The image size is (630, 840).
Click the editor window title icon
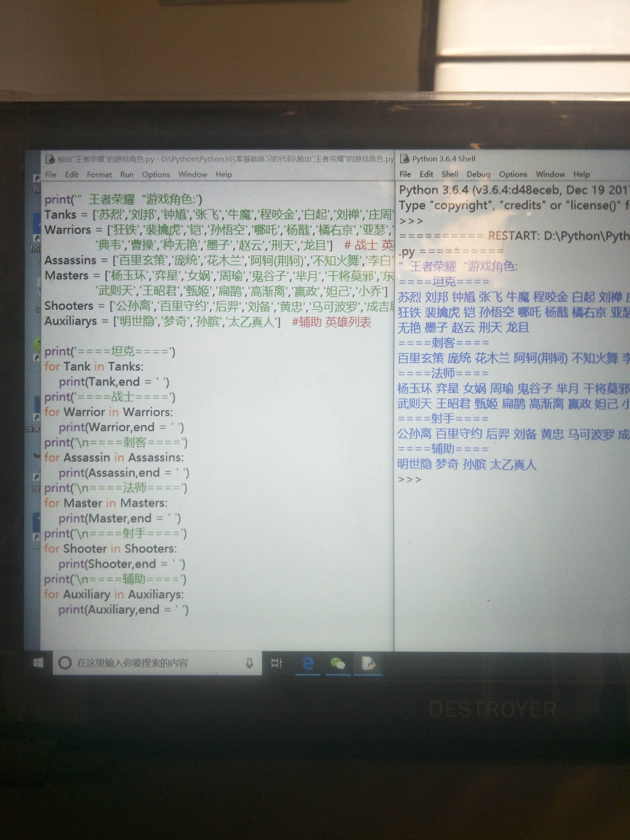tap(50, 159)
